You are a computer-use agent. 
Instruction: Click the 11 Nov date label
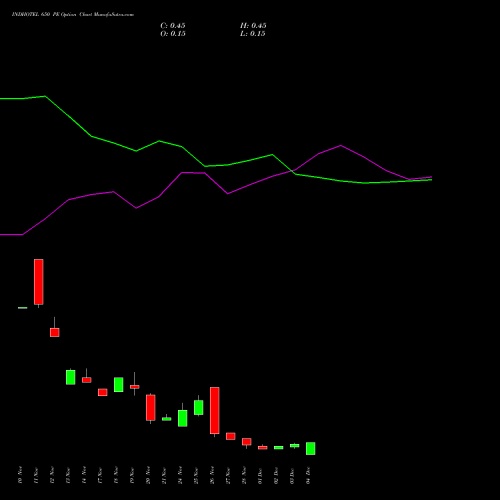[x=36, y=475]
